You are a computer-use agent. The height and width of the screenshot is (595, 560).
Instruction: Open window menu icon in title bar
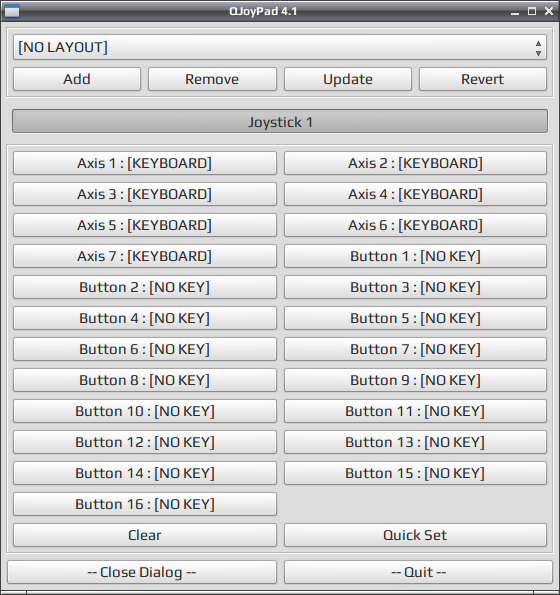tap(11, 11)
